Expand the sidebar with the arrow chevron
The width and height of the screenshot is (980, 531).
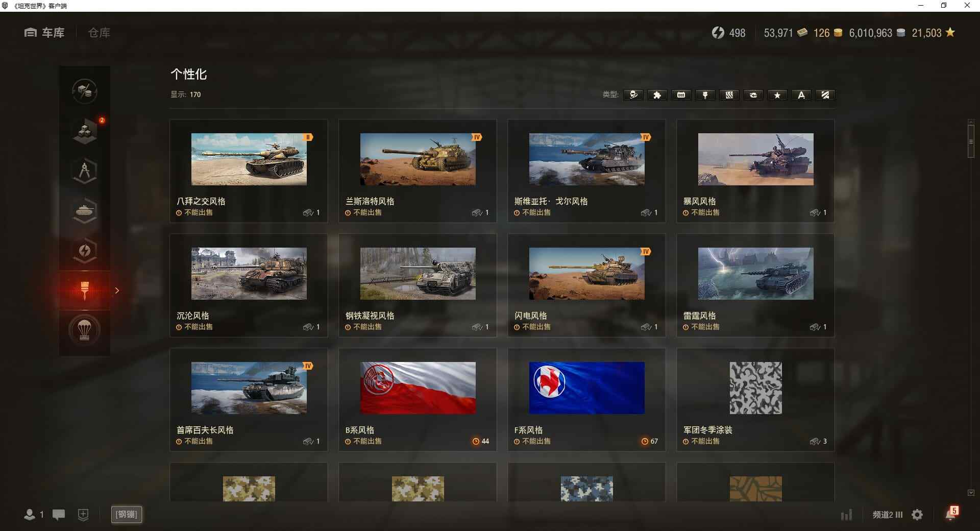point(117,290)
